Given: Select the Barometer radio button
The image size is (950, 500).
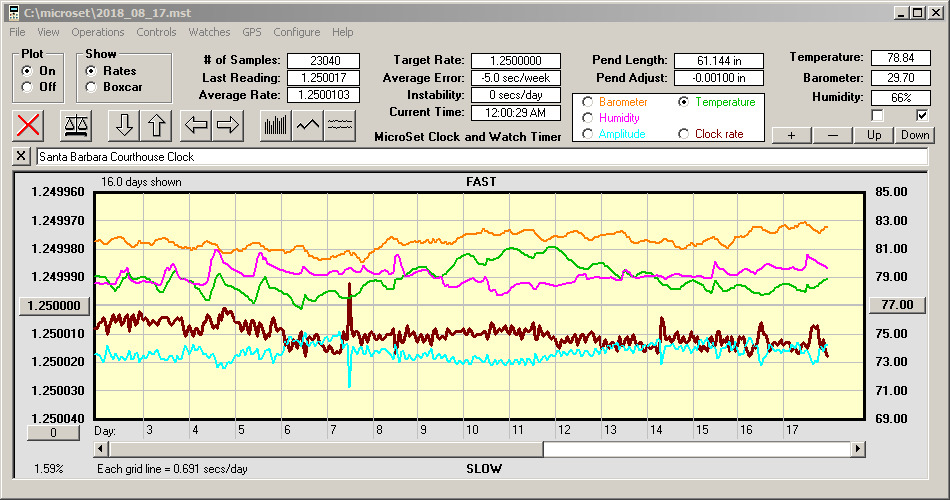Looking at the screenshot, I should click(x=587, y=102).
